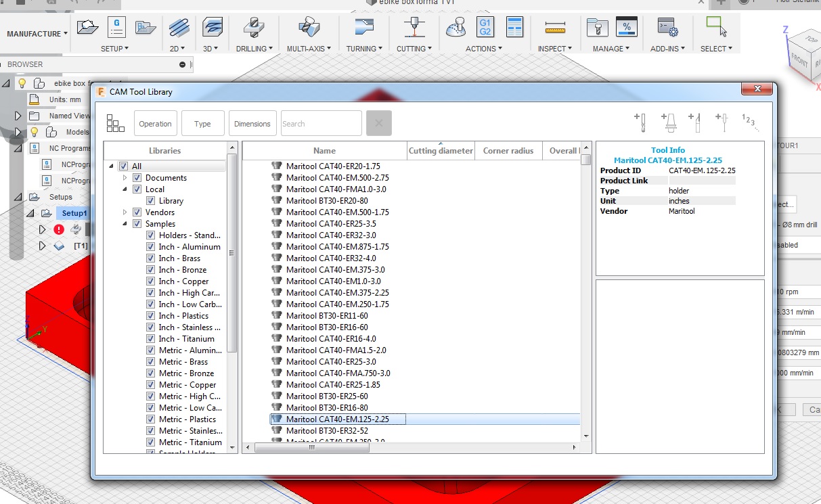Click the Task Manager percent icon
The image size is (821, 504).
click(626, 26)
